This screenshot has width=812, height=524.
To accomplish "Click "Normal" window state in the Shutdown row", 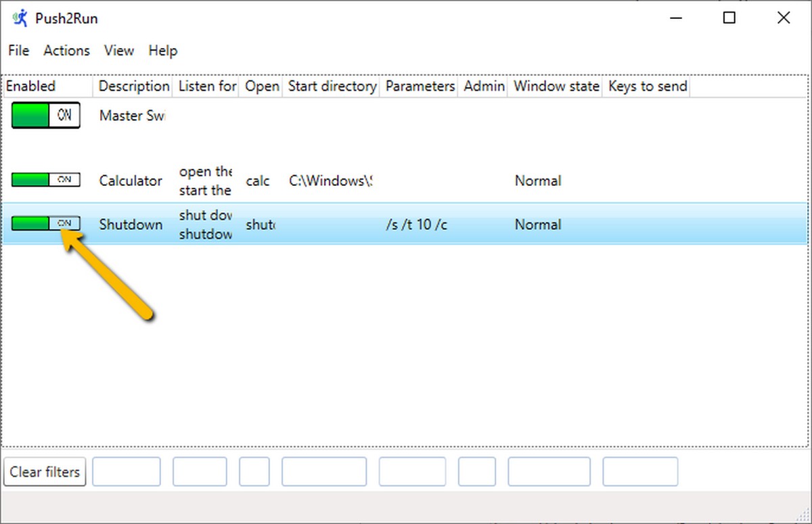I will coord(538,224).
